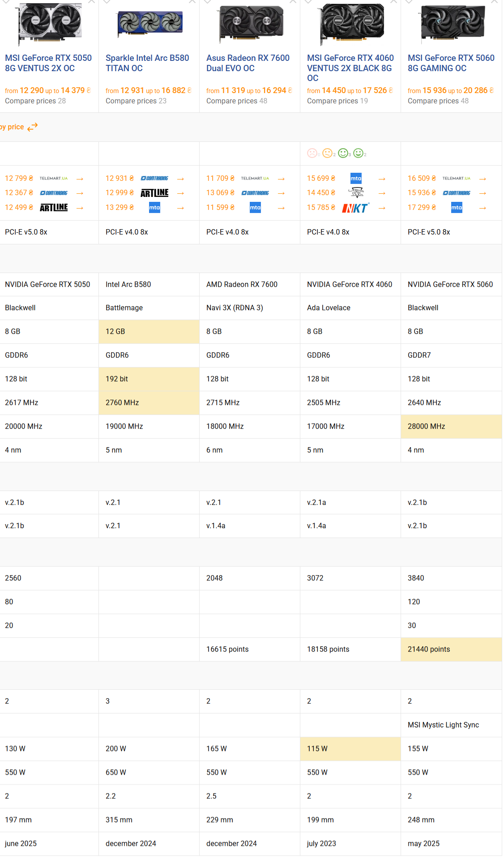Open the Sparkle Intel Arc B580 TITAN OC title
Viewport: 504px width, 862px height.
[147, 63]
